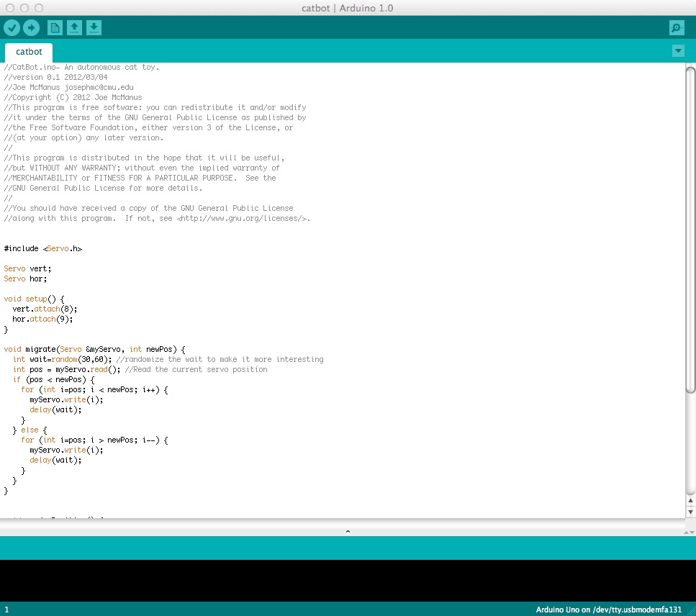Select the catbot tab
This screenshot has width=696, height=616.
click(x=29, y=52)
